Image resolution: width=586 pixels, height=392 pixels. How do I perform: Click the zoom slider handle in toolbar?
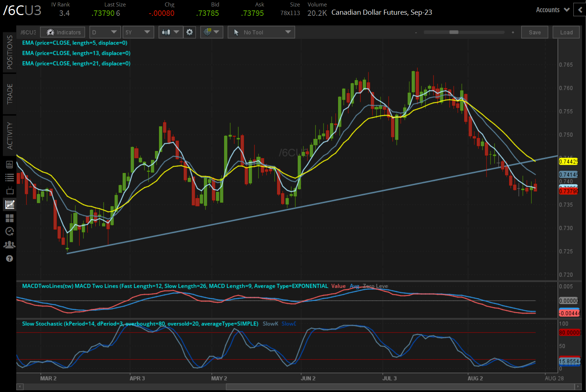click(454, 32)
